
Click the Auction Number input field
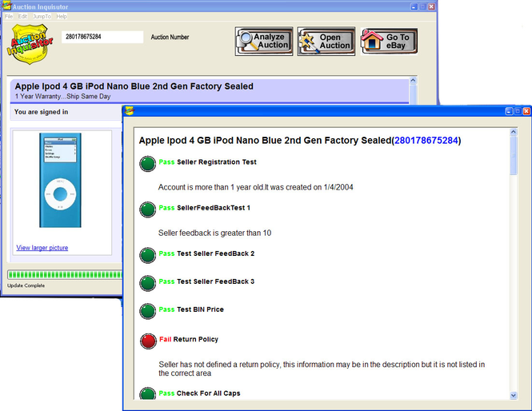tap(102, 37)
